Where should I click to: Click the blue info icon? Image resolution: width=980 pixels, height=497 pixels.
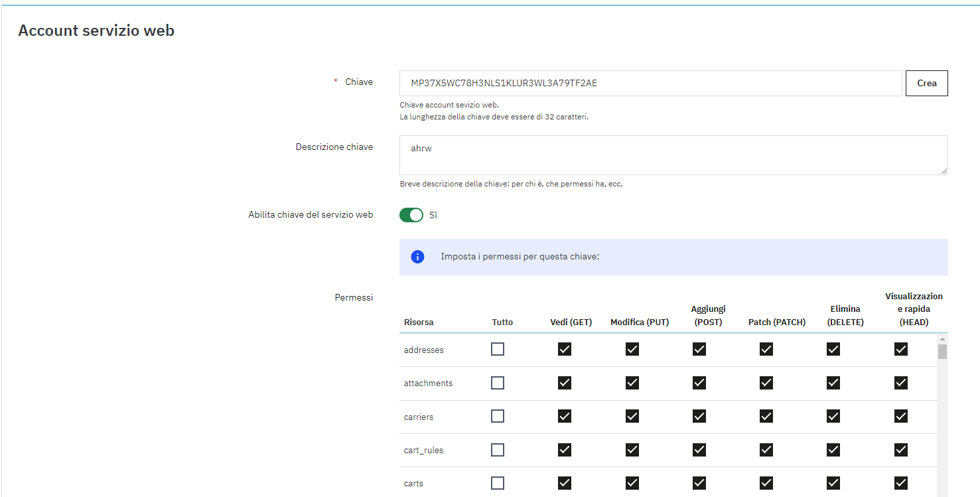click(x=417, y=257)
